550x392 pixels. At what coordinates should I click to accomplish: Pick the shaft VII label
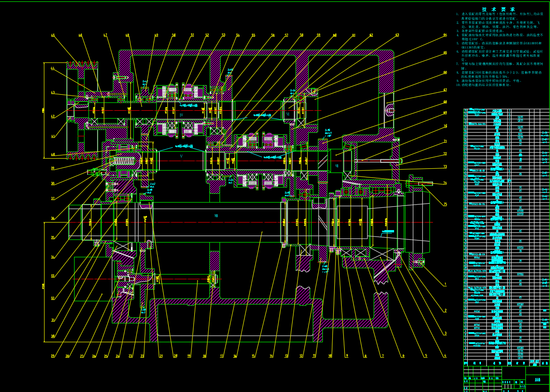pyautogui.click(x=336, y=166)
